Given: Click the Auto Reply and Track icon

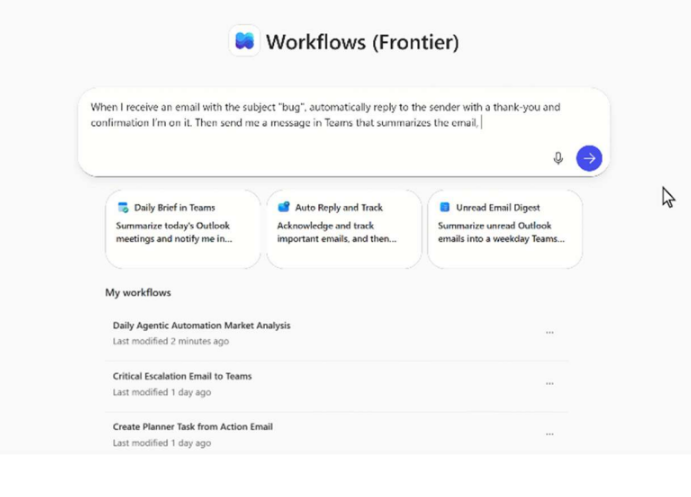Looking at the screenshot, I should point(284,208).
